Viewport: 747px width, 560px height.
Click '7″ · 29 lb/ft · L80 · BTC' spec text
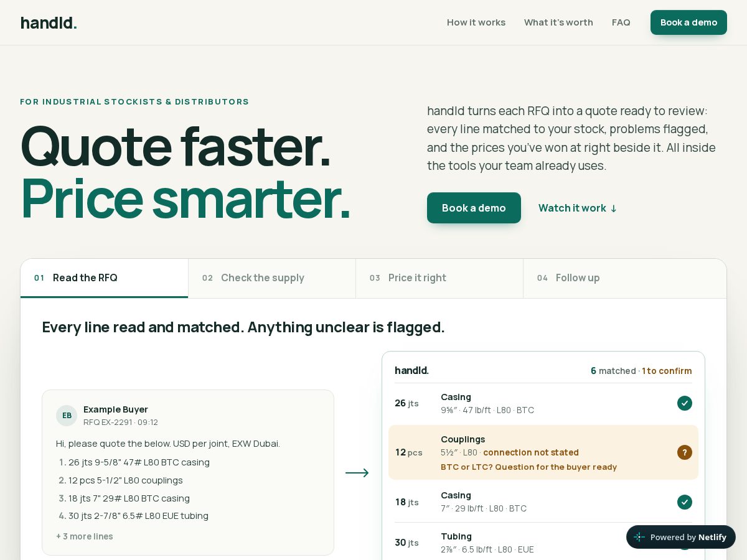tap(484, 508)
